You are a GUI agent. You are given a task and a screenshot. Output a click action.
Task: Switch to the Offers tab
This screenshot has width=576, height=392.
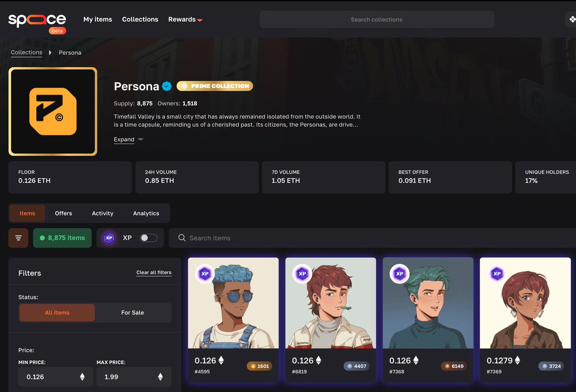(63, 214)
